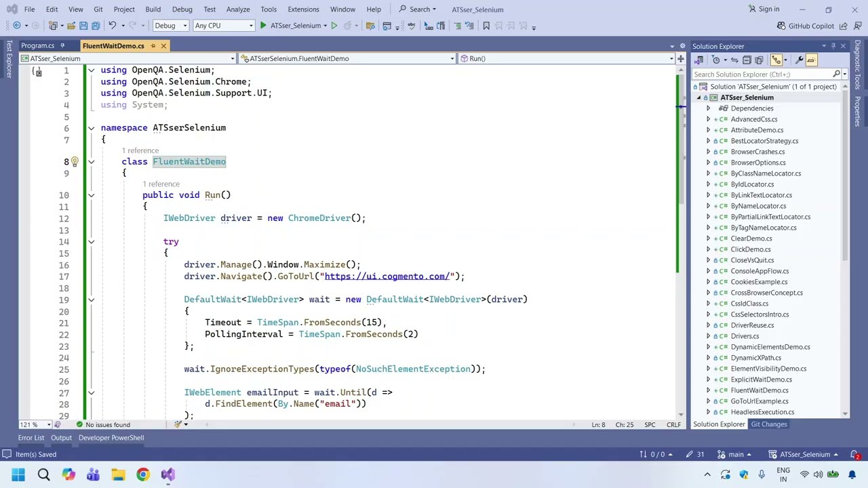Click the Undo arrow in toolbar
This screenshot has height=488, width=868.
[113, 26]
